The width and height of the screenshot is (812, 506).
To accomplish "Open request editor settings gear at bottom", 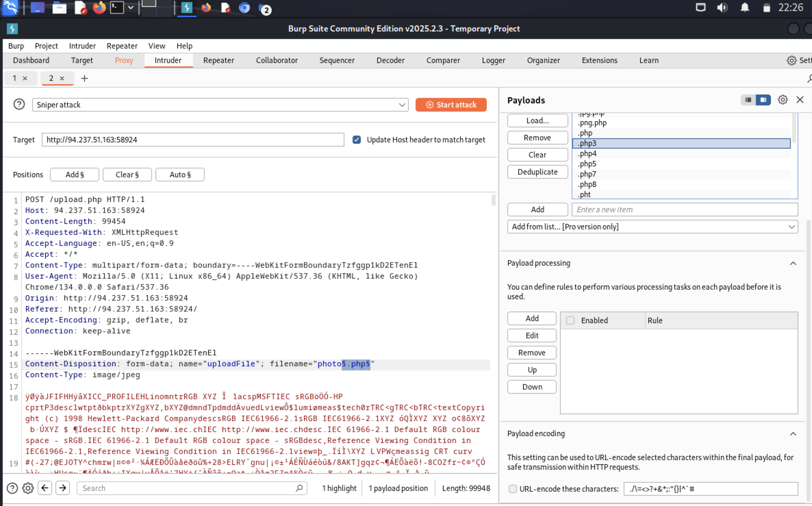I will pos(28,488).
